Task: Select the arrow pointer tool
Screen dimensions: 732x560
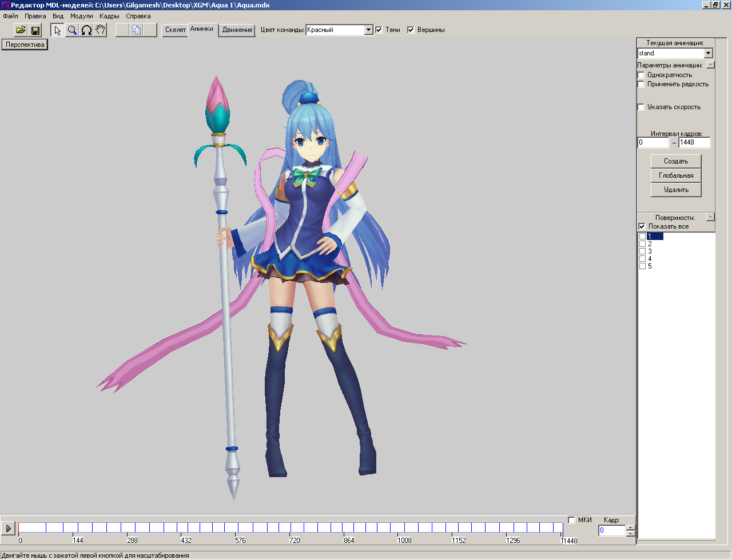Action: coord(58,30)
